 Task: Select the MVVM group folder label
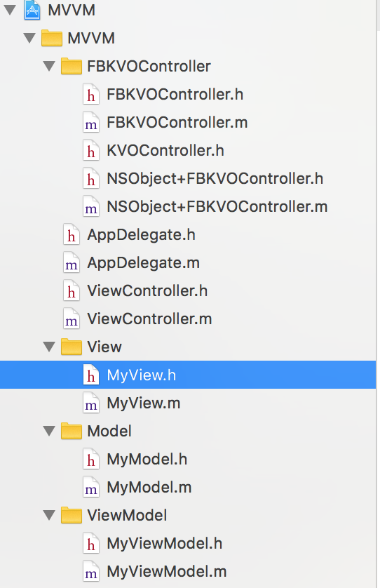(91, 39)
